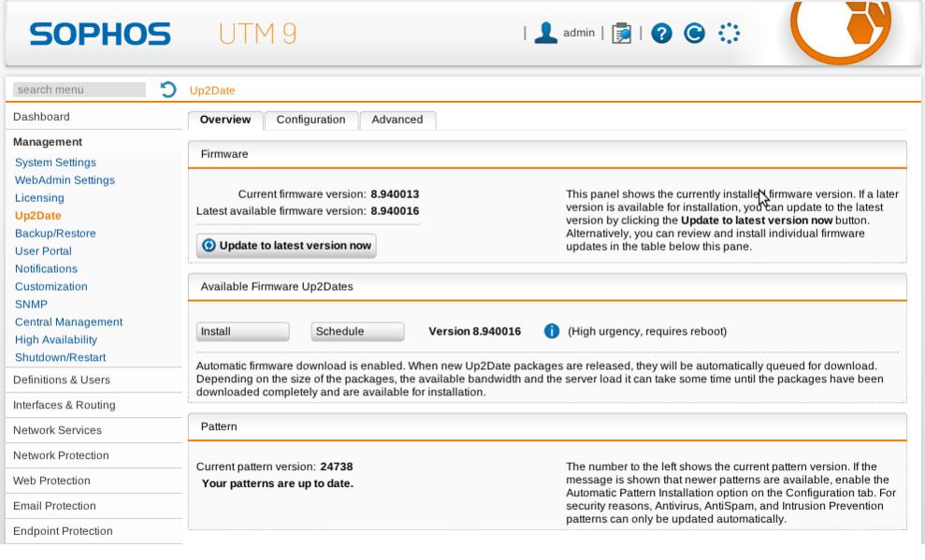The width and height of the screenshot is (925, 560).
Task: Click Your patterns are up to date
Action: 277,483
